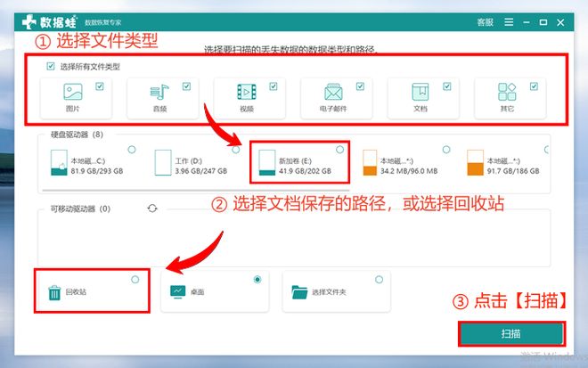The image size is (588, 368).
Task: Click the 音频 audio type icon
Action: [x=159, y=92]
